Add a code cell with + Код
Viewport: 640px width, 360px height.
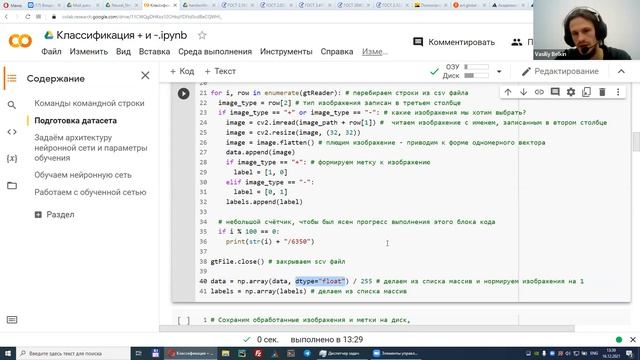click(182, 71)
